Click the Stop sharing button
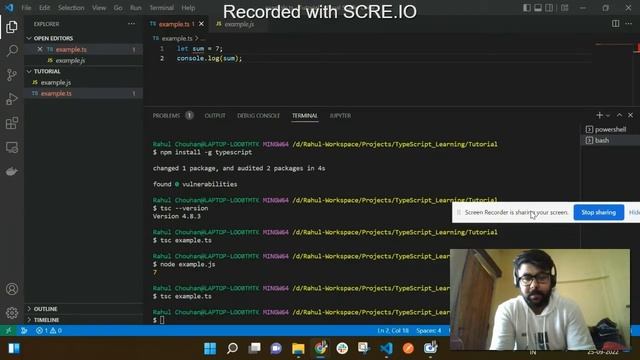This screenshot has width=640, height=360. (x=598, y=212)
